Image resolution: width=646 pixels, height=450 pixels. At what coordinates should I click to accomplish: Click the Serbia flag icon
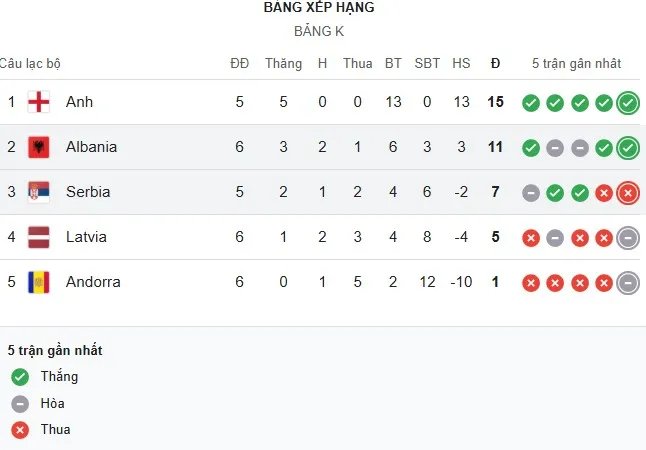click(39, 192)
